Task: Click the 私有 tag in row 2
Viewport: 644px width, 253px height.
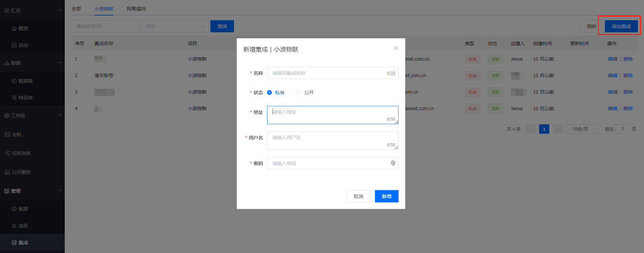Action: [x=473, y=75]
